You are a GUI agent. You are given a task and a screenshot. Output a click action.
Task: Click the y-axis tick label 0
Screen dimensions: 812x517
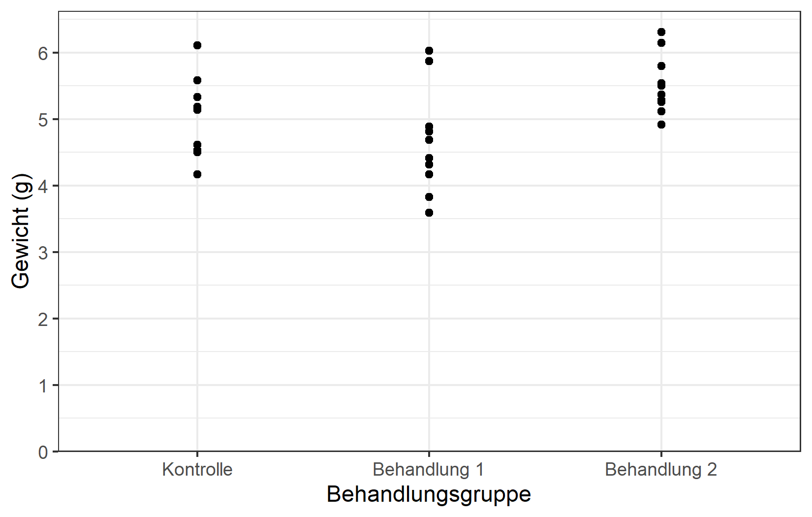[43, 452]
